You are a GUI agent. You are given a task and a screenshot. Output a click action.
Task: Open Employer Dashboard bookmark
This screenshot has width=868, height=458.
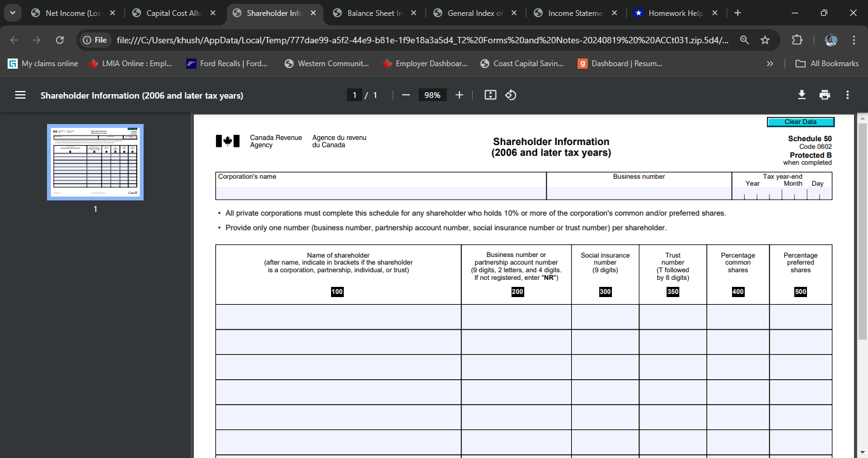tap(425, 64)
